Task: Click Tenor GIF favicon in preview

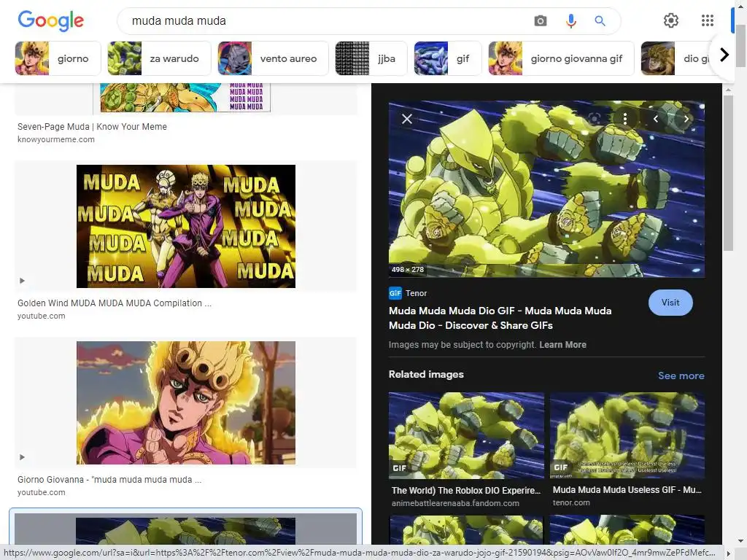Action: click(x=395, y=293)
